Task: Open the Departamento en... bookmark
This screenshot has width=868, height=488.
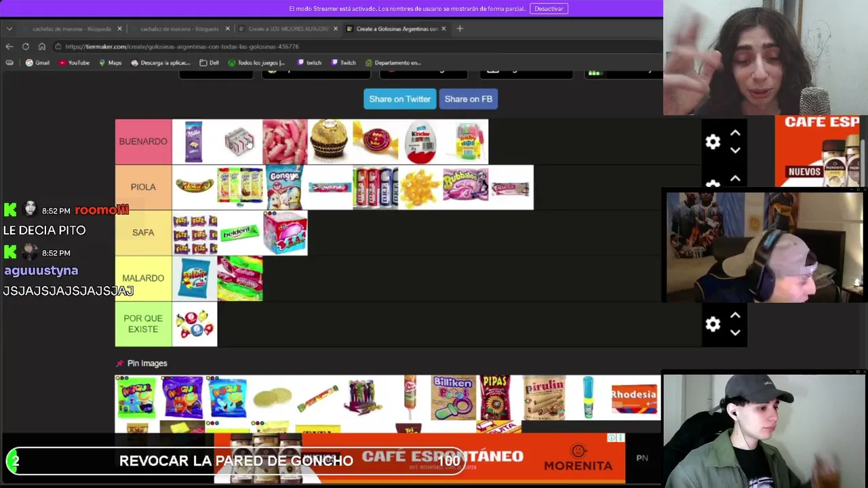Action: 393,62
